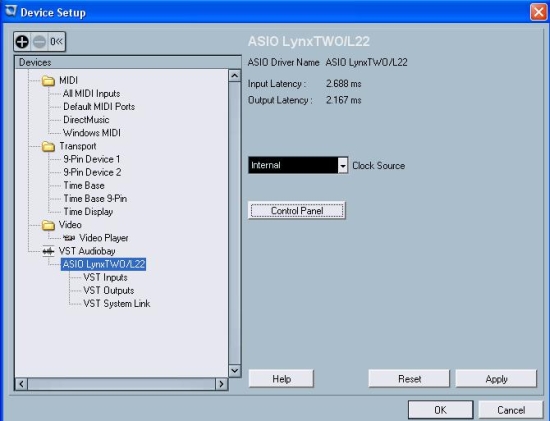Click the Output Latency value 2.167 ms

tap(343, 100)
